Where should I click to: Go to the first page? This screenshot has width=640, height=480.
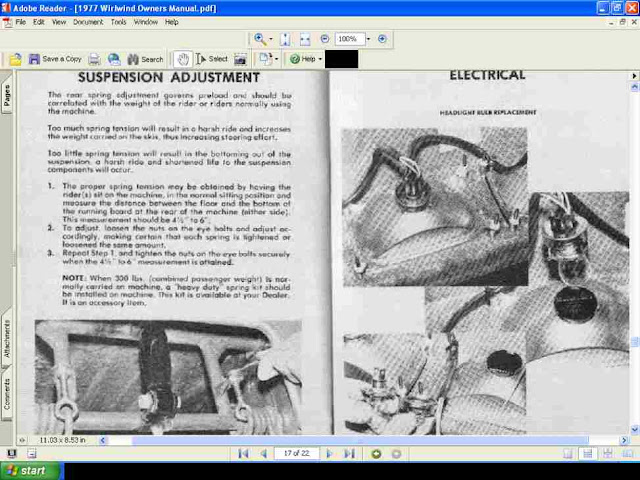243,453
